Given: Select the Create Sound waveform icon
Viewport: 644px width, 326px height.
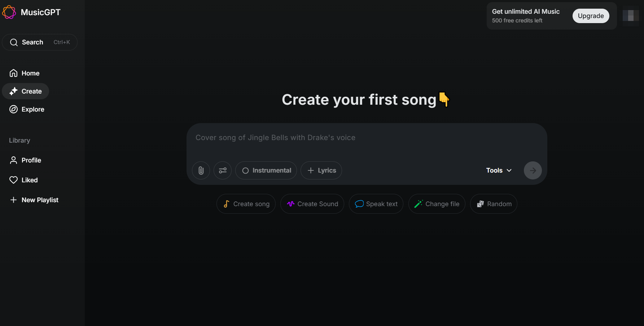Looking at the screenshot, I should coord(290,204).
